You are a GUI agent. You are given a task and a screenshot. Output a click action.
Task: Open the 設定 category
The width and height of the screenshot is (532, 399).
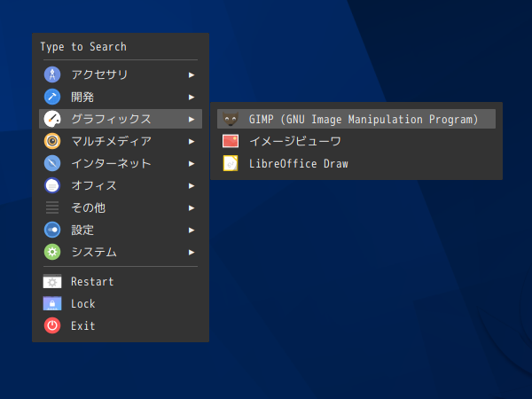coord(121,230)
